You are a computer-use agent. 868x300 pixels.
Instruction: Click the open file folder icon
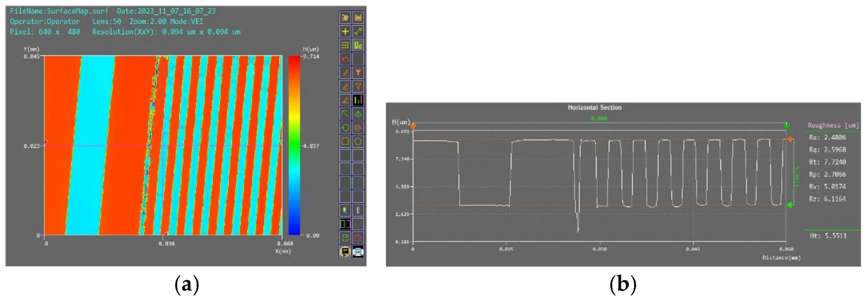pyautogui.click(x=345, y=17)
